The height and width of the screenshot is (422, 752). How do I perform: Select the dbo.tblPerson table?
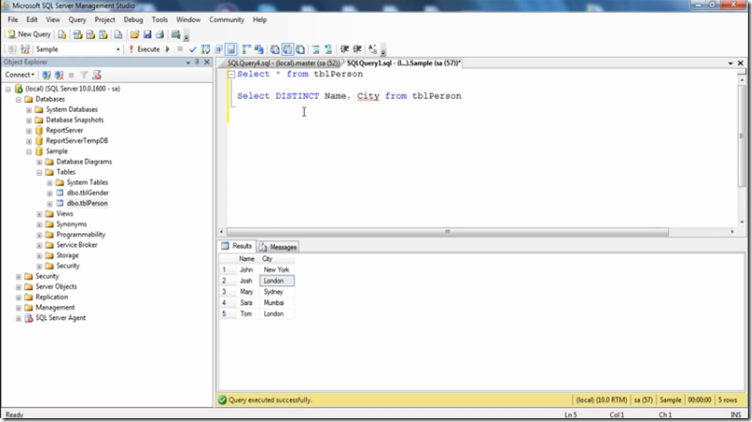(x=87, y=203)
